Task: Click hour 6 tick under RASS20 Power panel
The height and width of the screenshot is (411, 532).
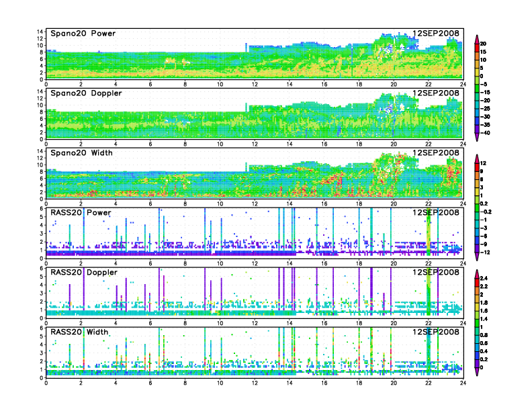Action: pos(150,263)
